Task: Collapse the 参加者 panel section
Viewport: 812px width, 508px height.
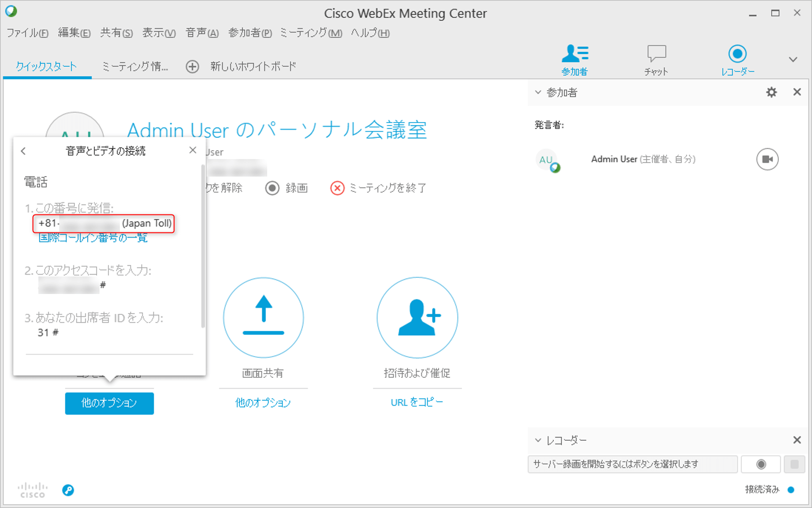Action: pyautogui.click(x=538, y=92)
